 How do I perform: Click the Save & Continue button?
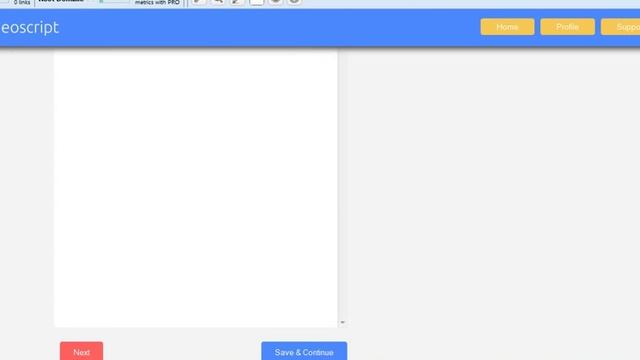click(x=304, y=351)
